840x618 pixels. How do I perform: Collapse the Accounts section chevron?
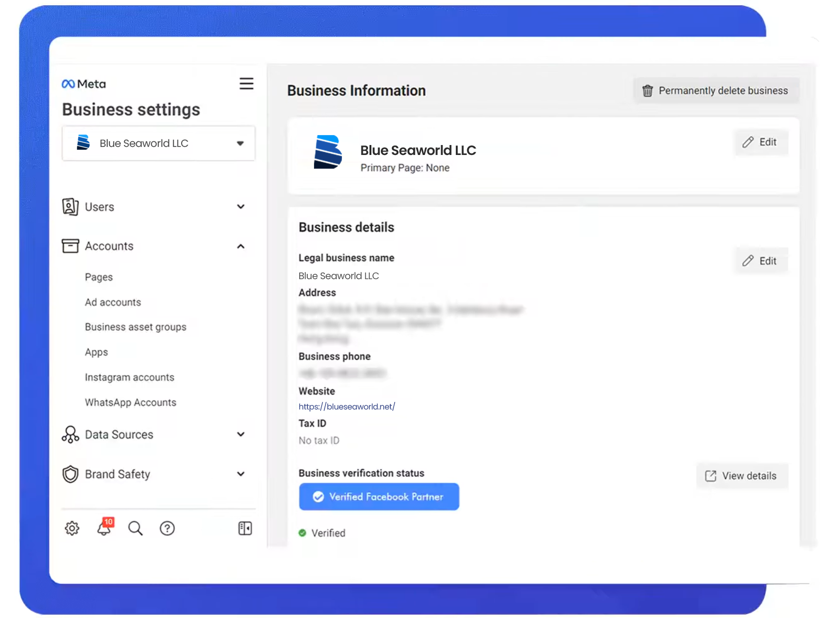241,246
